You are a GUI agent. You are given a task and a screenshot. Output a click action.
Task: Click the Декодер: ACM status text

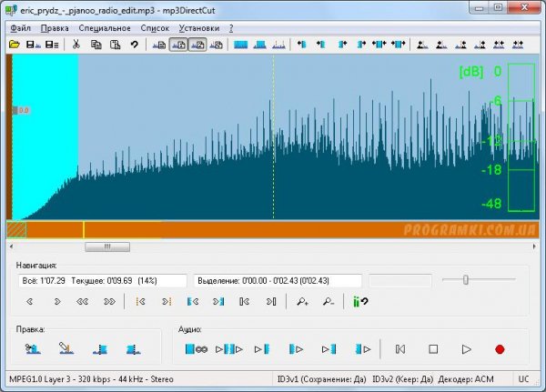coord(466,379)
